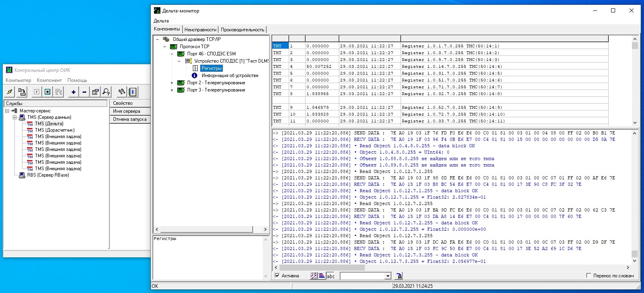Expand the Порт 2 - Телерегулирование node
Viewport: 644px width, 293px height.
(x=172, y=83)
